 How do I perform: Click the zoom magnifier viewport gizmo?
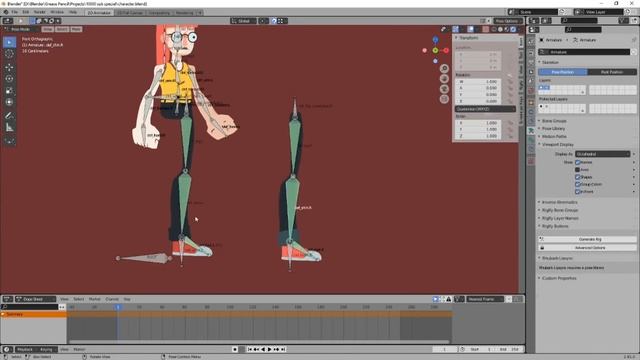pyautogui.click(x=444, y=69)
